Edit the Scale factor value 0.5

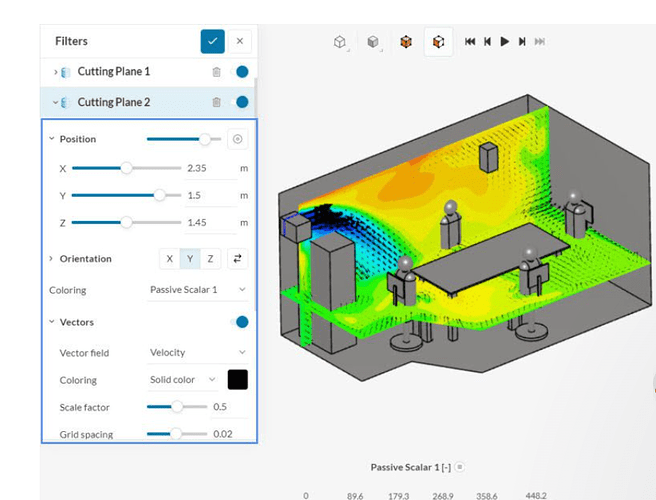point(230,407)
